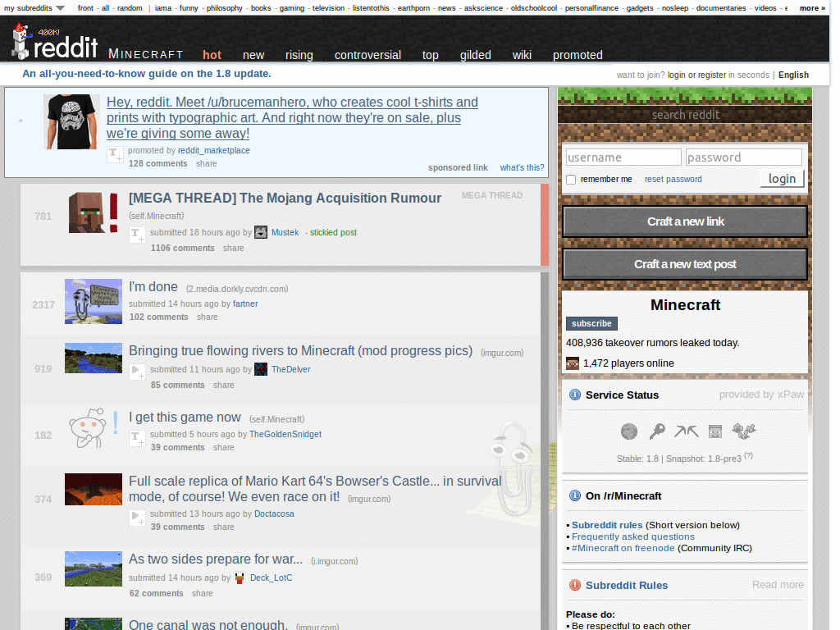840x630 pixels.
Task: Click the password input field
Action: 743,157
